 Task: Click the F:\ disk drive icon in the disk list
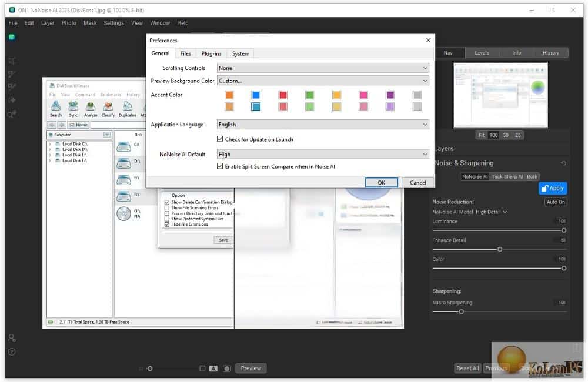(123, 196)
